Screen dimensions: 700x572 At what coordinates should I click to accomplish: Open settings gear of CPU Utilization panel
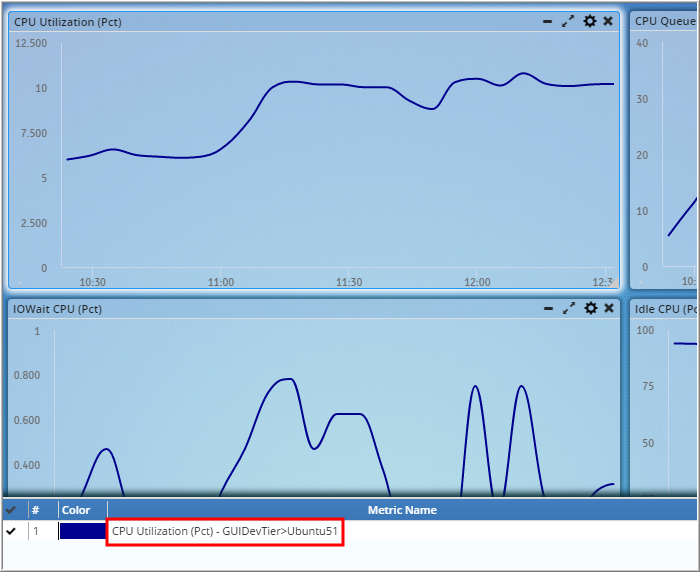click(589, 21)
